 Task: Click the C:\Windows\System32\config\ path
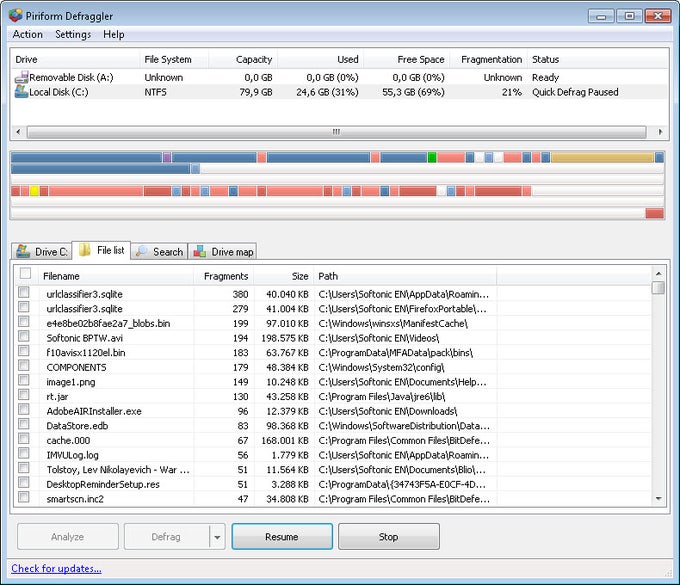381,367
